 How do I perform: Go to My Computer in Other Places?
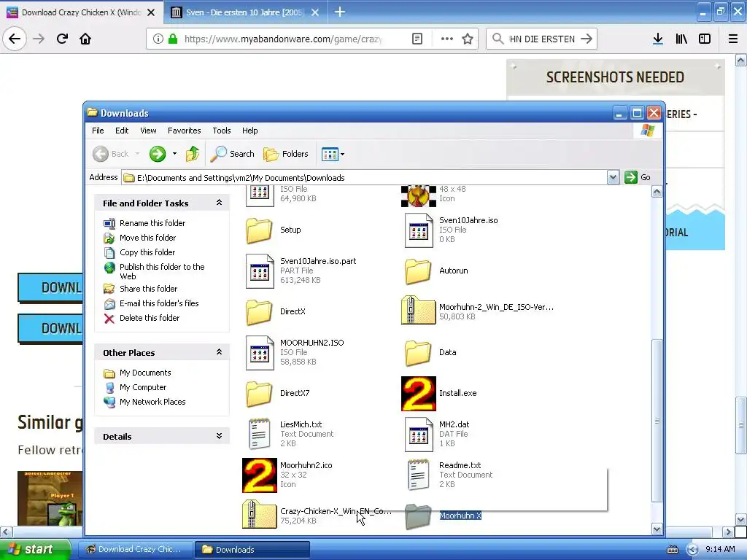click(x=143, y=388)
